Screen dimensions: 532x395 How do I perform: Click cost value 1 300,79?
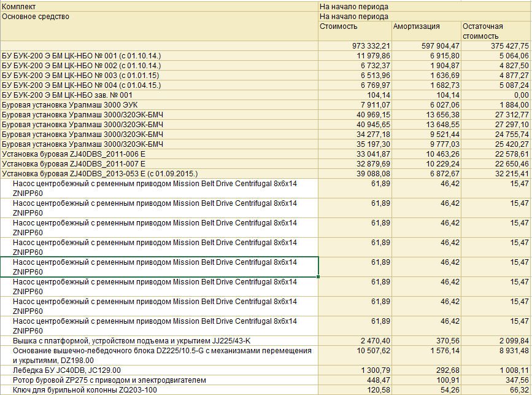(355, 370)
